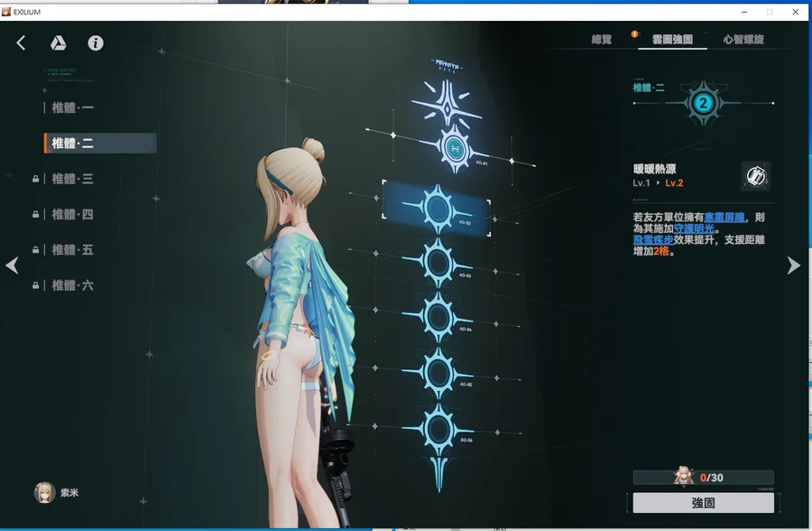The width and height of the screenshot is (812, 531).
Task: Open the info help icon
Action: pos(96,43)
